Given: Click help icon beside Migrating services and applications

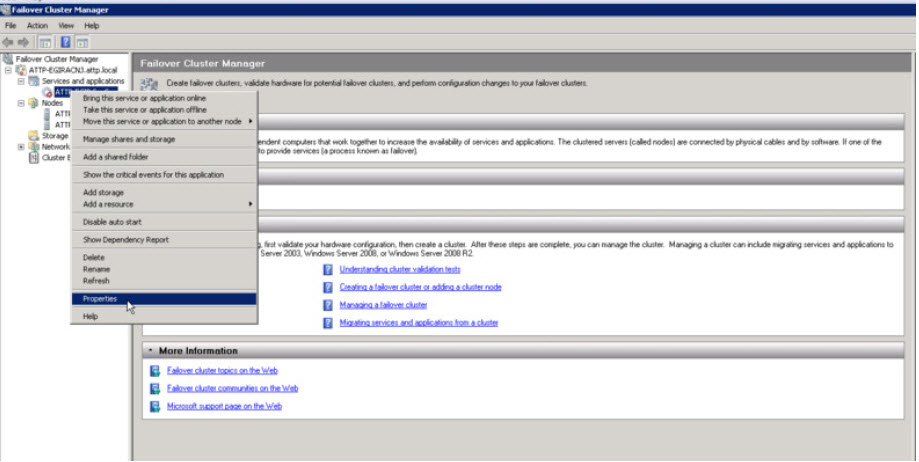Looking at the screenshot, I should (328, 323).
